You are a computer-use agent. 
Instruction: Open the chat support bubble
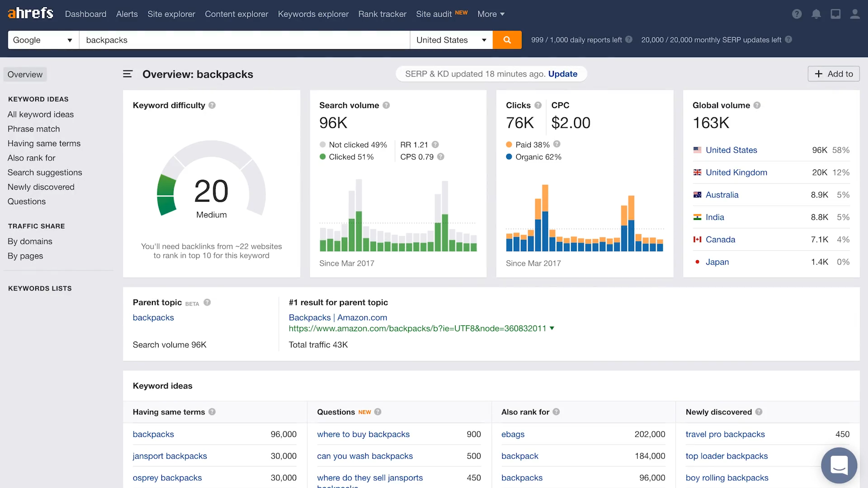839,465
